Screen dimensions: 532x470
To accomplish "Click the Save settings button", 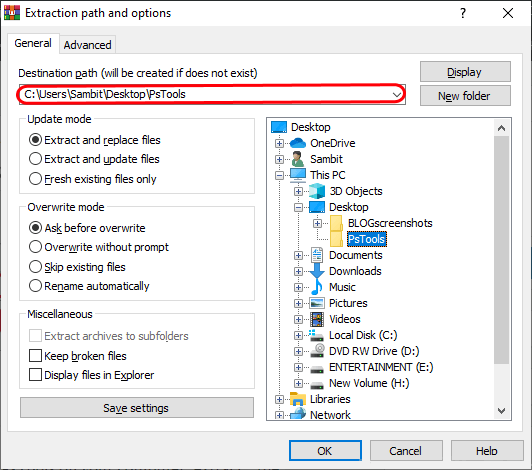I will 137,408.
